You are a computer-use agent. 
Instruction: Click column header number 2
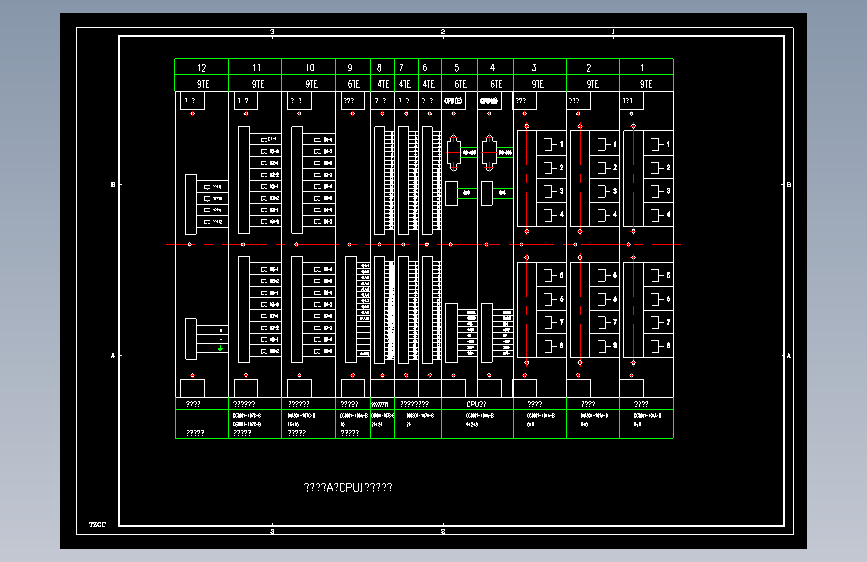[x=589, y=67]
